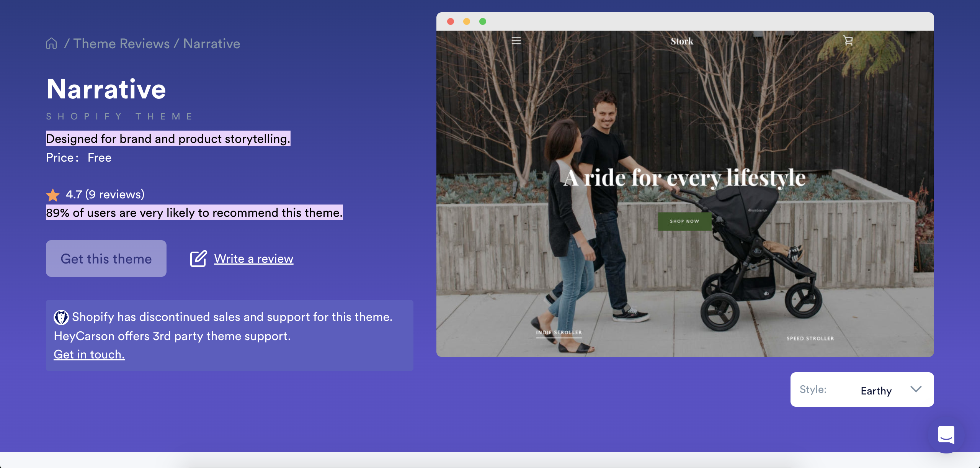The height and width of the screenshot is (468, 980).
Task: Open the Write a review link
Action: click(x=253, y=259)
